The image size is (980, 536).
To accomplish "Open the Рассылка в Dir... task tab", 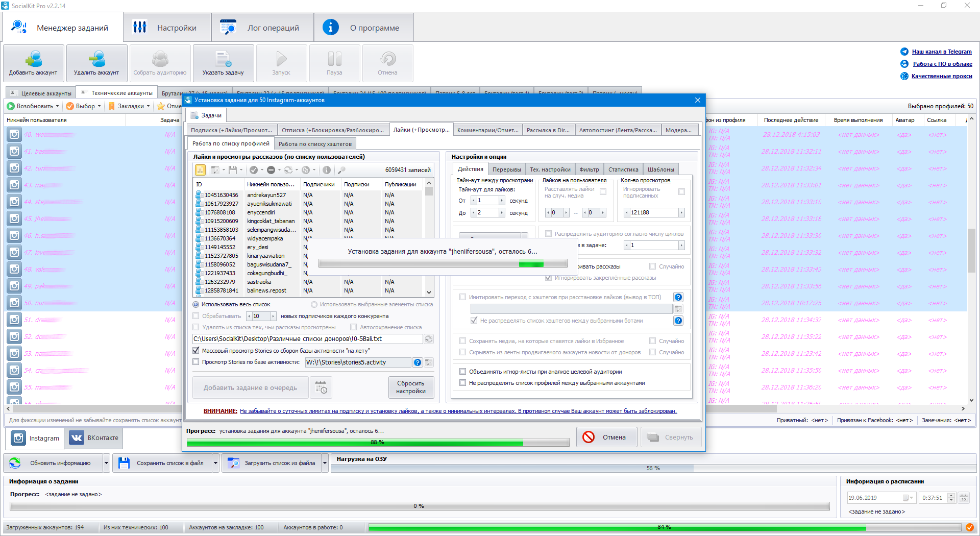I will coord(548,130).
